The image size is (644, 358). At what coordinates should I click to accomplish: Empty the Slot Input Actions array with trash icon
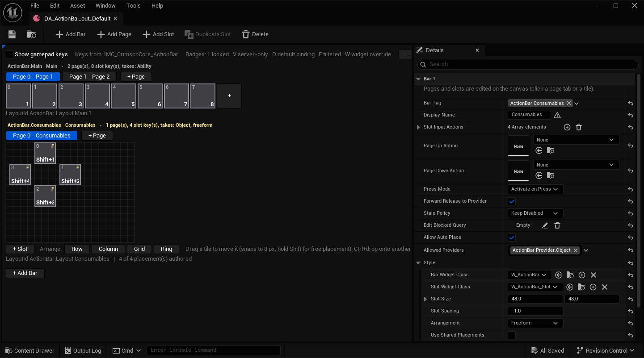[x=579, y=127]
